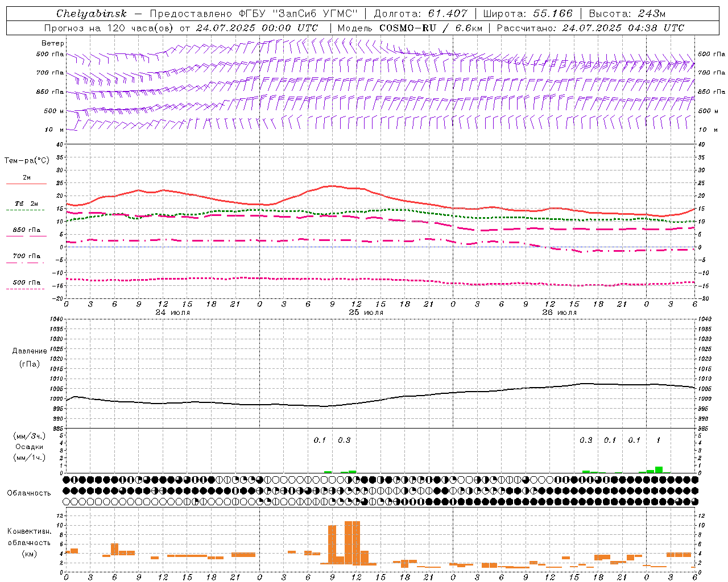This screenshot has height=582, width=728.
Task: Click the 'Давление' pressure label
Action: click(x=30, y=351)
